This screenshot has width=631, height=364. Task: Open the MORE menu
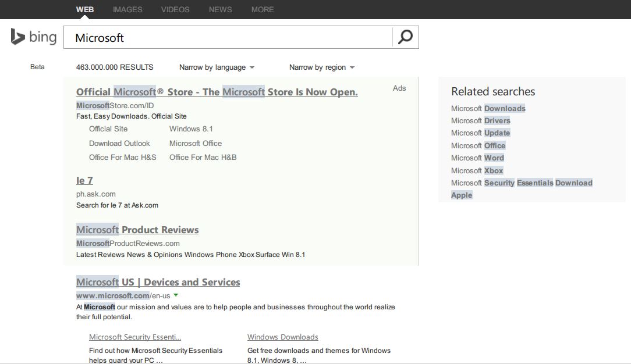[x=263, y=9]
